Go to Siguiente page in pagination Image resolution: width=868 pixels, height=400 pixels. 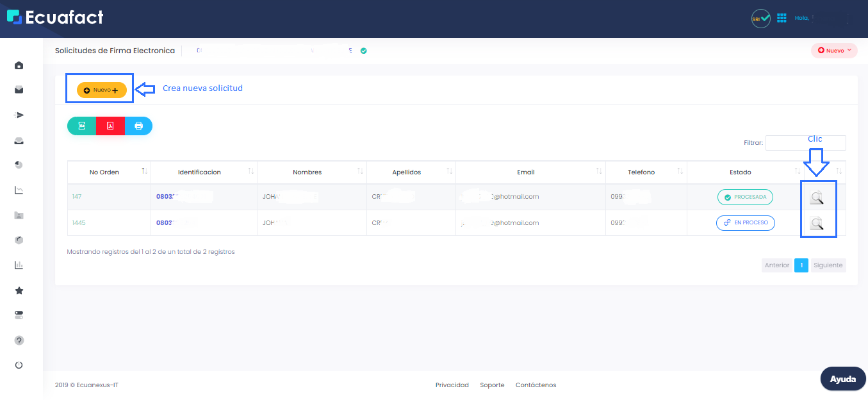point(828,265)
